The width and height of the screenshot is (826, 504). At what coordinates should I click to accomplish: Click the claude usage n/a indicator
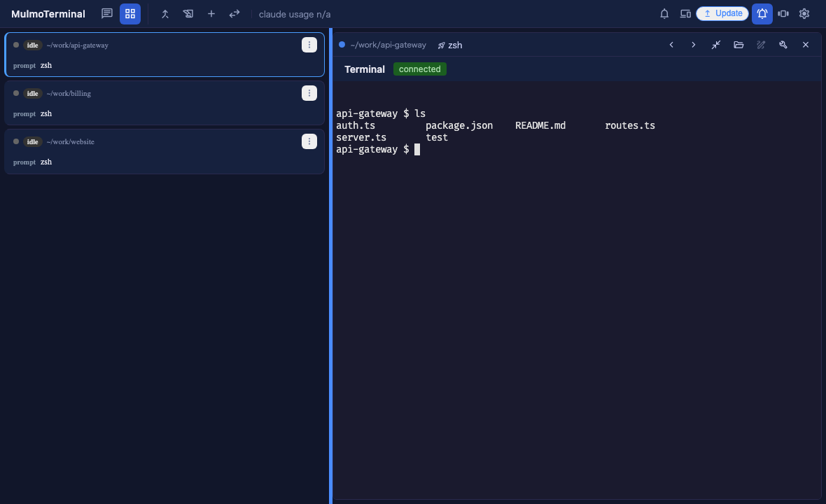[x=295, y=14]
